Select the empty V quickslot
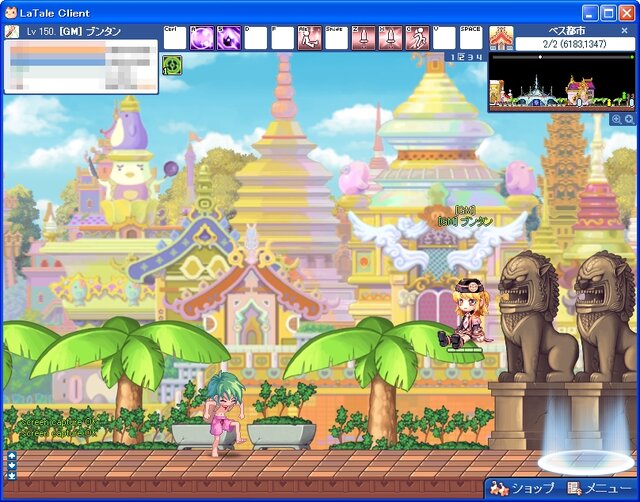 [444, 38]
